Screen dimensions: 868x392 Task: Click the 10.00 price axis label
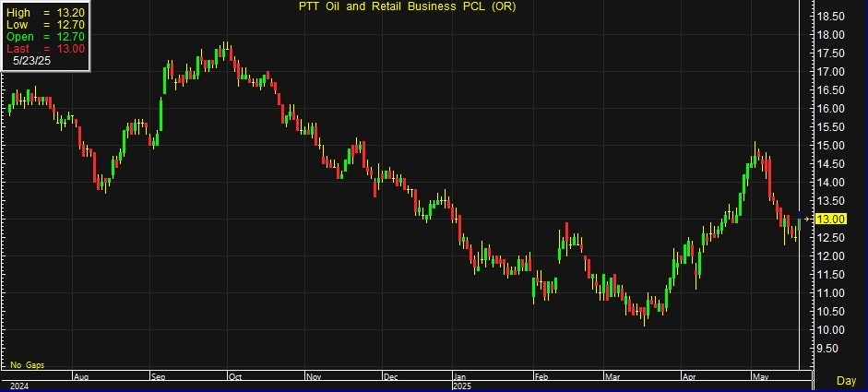click(x=831, y=330)
